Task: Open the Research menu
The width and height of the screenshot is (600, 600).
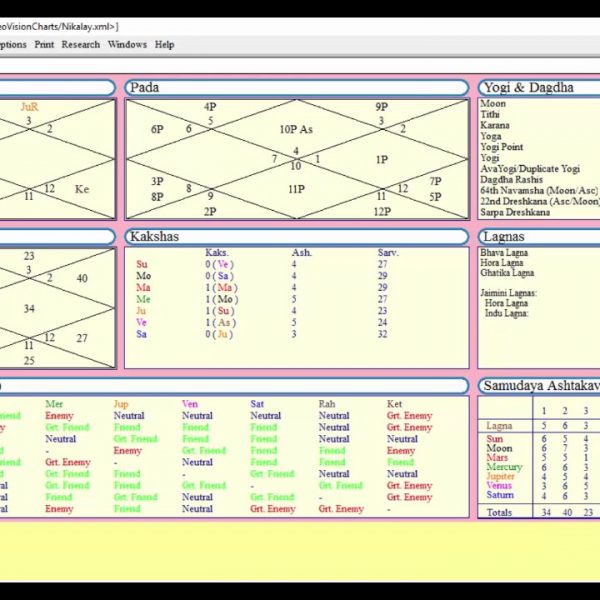Action: [x=81, y=45]
